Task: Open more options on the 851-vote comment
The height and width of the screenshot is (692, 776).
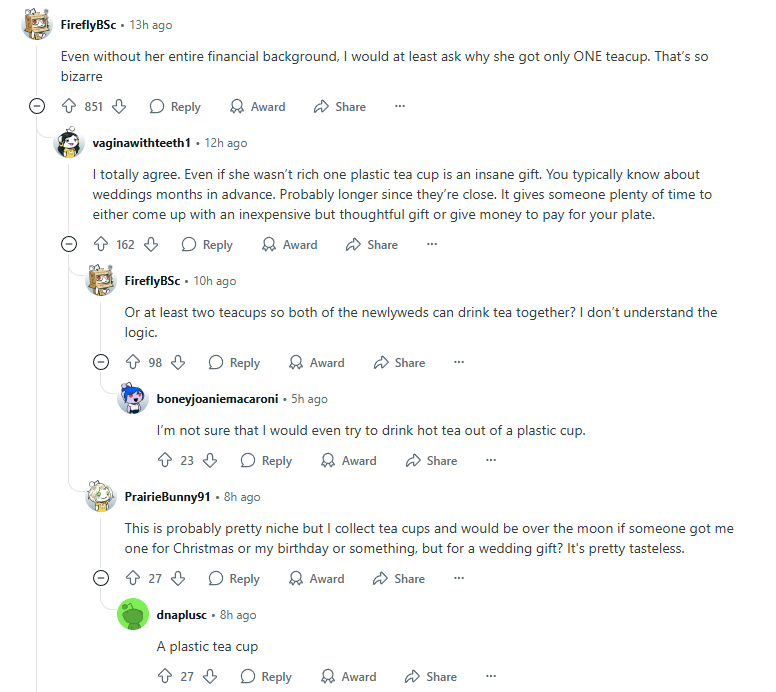Action: coord(400,106)
